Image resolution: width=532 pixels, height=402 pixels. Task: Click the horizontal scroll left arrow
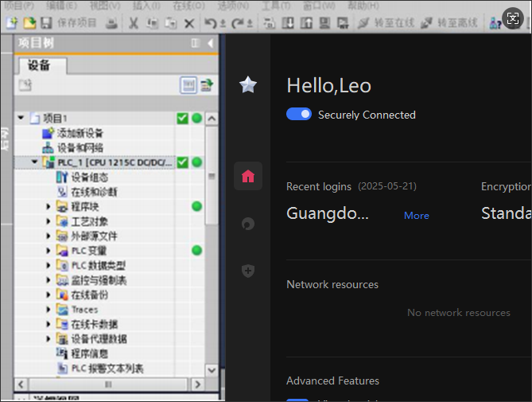[21, 384]
